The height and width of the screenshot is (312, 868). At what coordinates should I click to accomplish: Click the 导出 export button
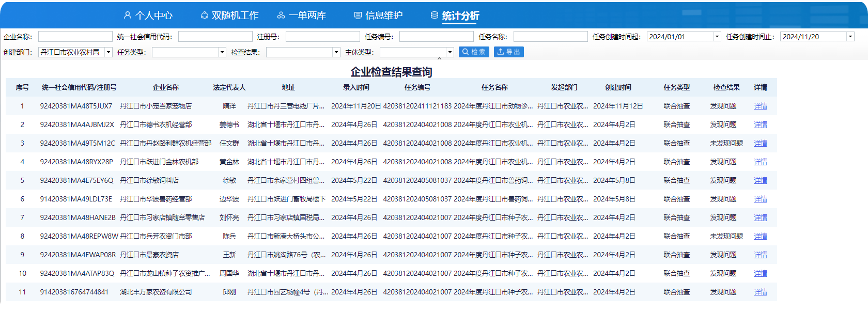[x=509, y=52]
